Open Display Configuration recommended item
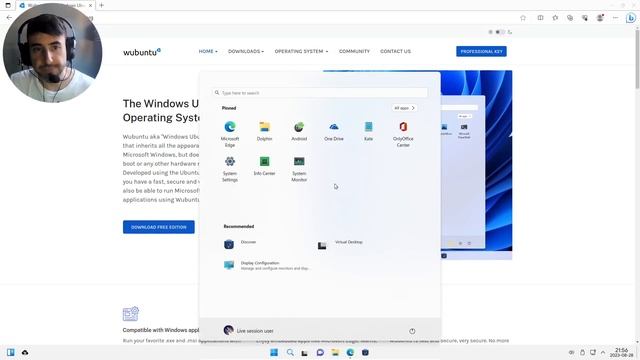Viewport: 640px width, 360px height. click(x=267, y=266)
